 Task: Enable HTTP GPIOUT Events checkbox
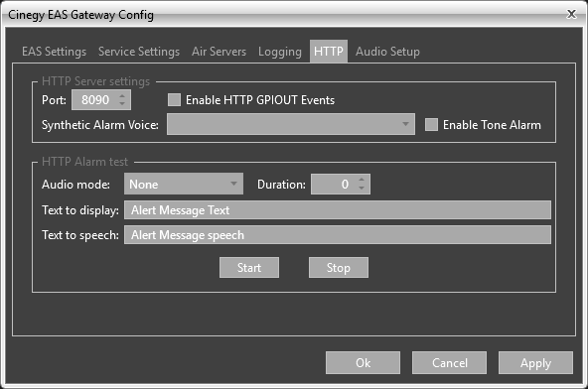pos(174,100)
